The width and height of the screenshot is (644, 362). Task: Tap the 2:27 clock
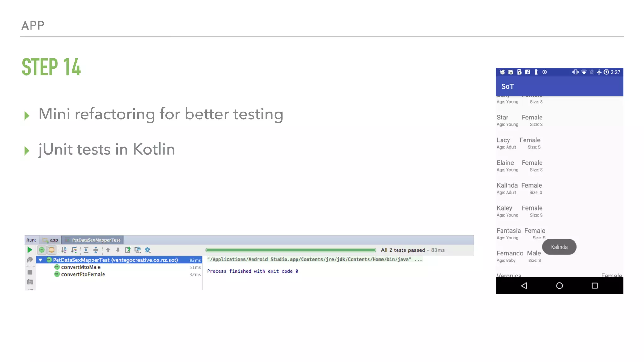click(x=615, y=72)
